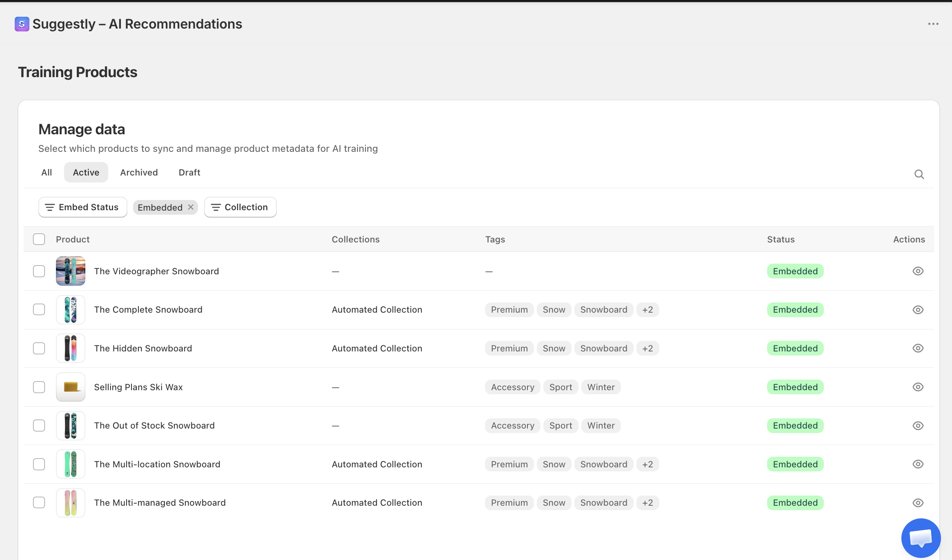Remove the Embedded filter chip
The width and height of the screenshot is (952, 560).
point(191,207)
